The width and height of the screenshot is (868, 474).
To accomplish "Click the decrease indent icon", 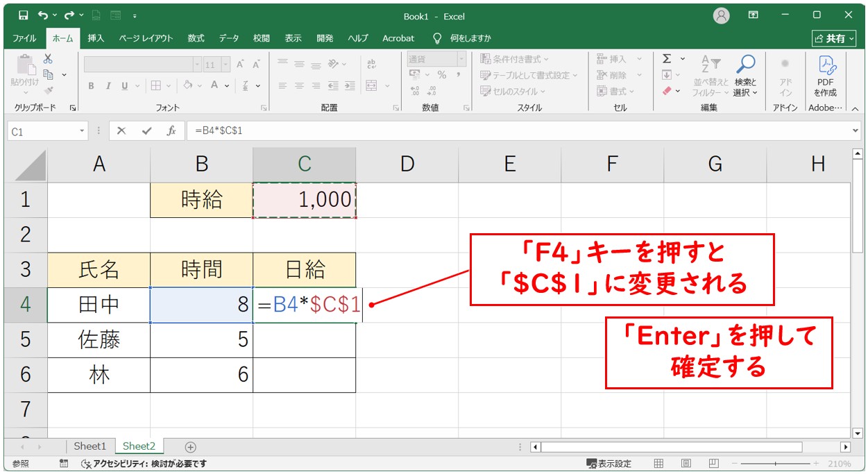I will coord(334,85).
